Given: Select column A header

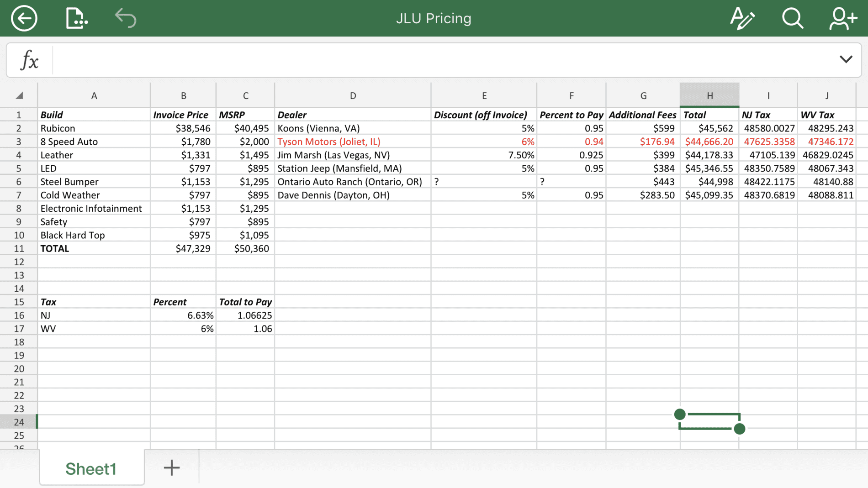Looking at the screenshot, I should click(x=94, y=95).
